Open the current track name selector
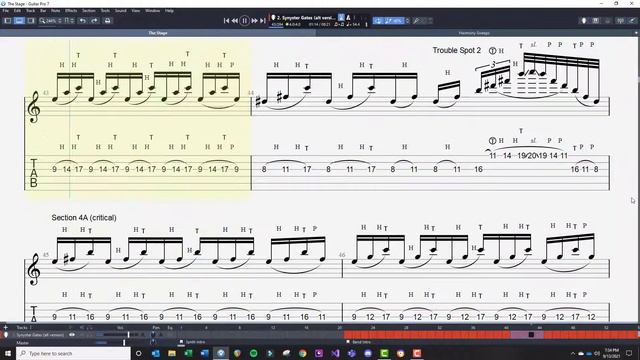This screenshot has height=360, width=640. (x=305, y=18)
